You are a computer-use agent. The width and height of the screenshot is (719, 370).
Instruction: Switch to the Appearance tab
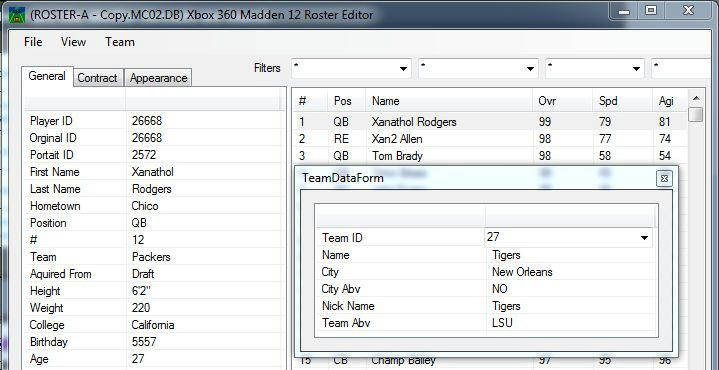159,78
